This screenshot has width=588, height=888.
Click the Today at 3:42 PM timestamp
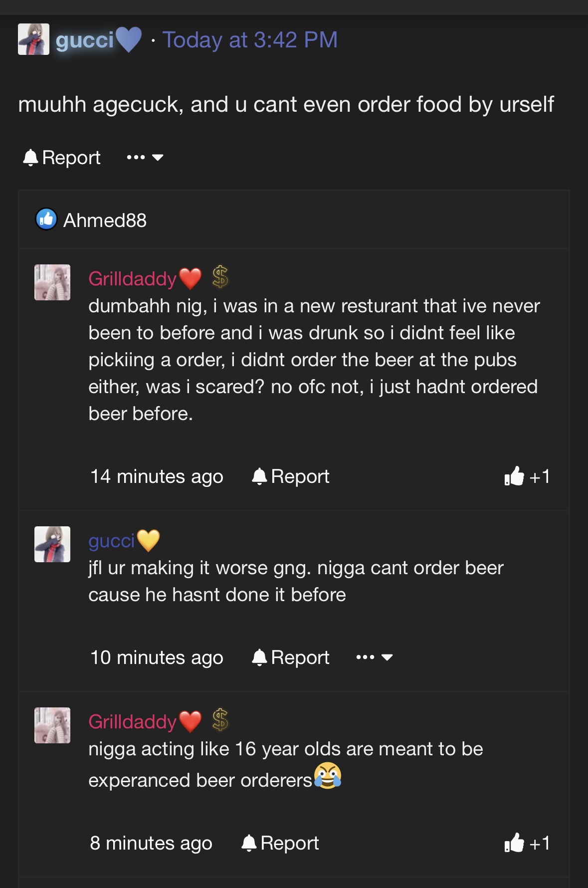click(250, 40)
